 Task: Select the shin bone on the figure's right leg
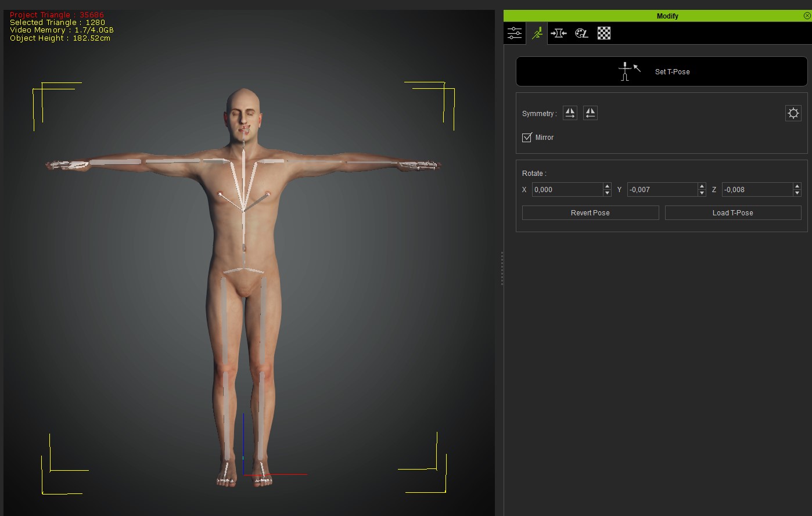click(x=227, y=415)
